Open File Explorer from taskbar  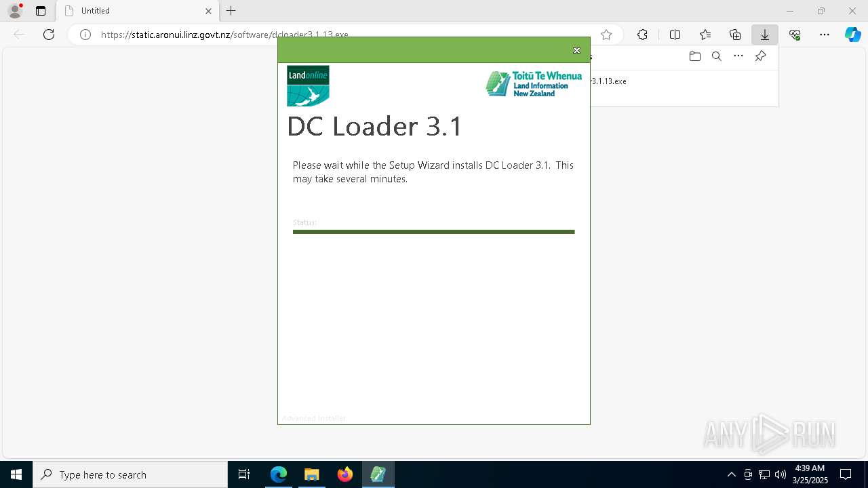312,474
